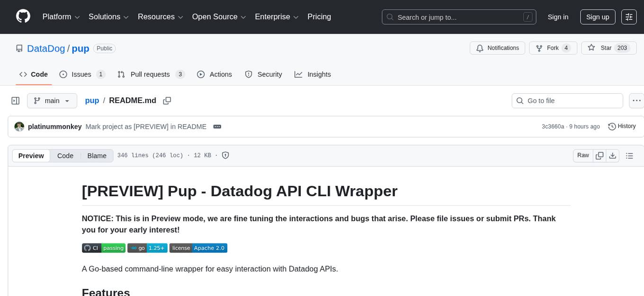View the file History

(622, 126)
